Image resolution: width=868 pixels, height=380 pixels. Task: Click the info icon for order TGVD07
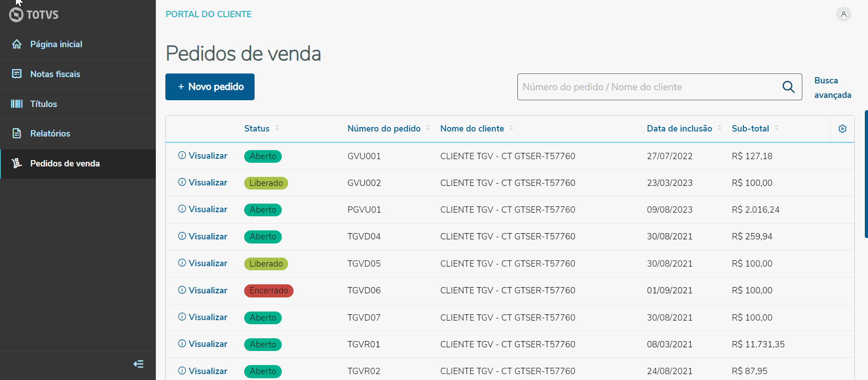182,317
